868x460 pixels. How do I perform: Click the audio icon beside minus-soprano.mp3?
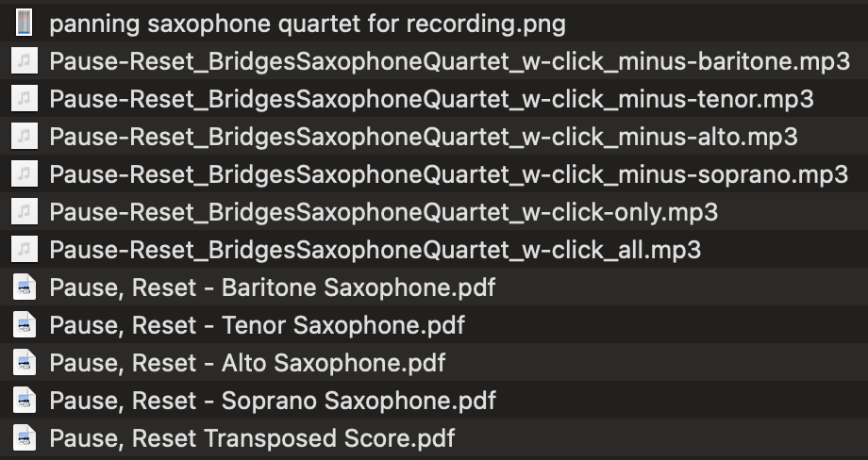coord(25,174)
